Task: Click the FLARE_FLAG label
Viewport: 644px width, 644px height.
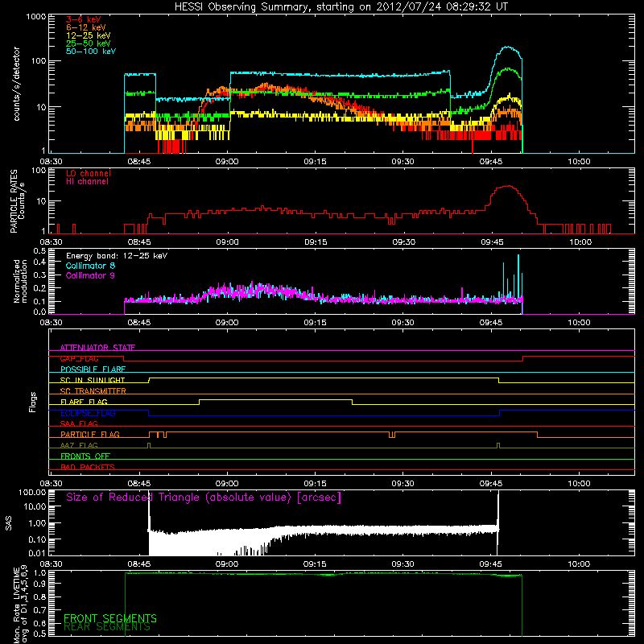Action: pos(84,402)
